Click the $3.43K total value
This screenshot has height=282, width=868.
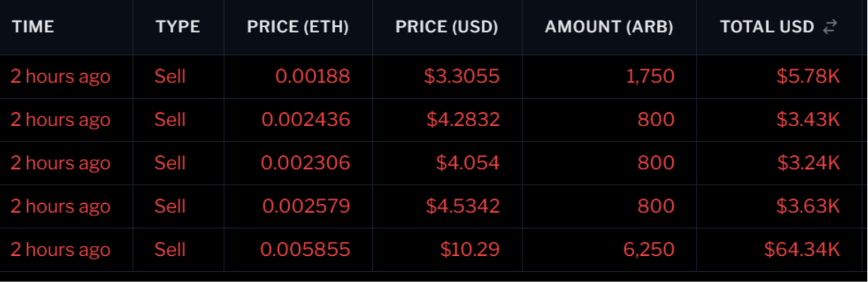[808, 120]
